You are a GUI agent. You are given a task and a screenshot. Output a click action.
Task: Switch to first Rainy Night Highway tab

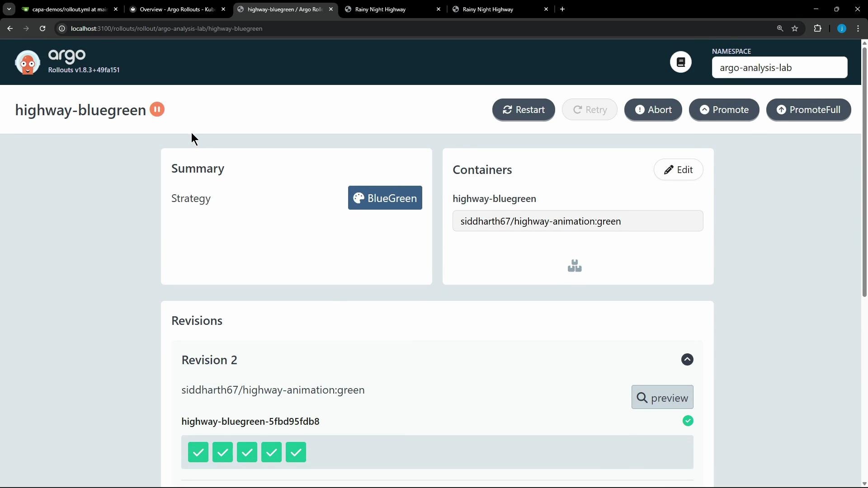point(392,9)
